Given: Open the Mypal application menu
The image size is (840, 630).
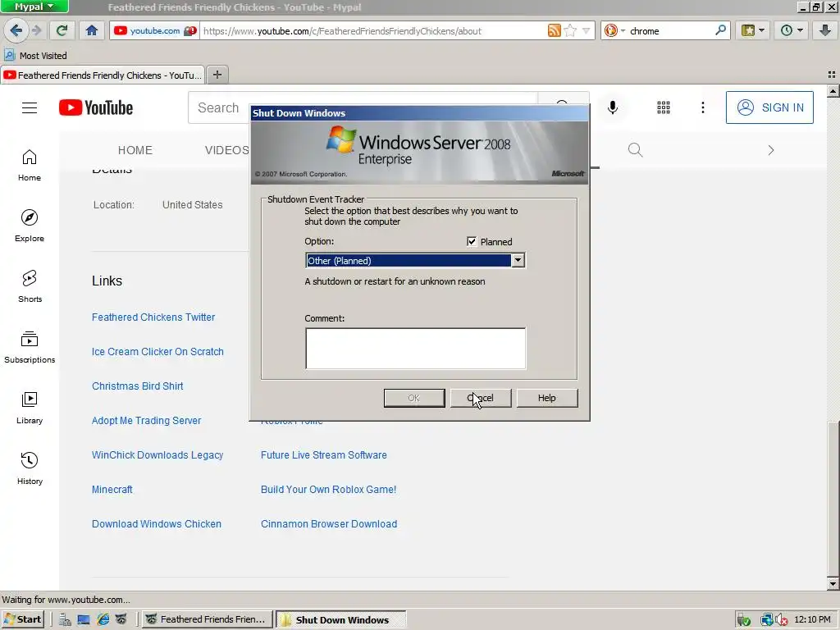Looking at the screenshot, I should coord(34,7).
